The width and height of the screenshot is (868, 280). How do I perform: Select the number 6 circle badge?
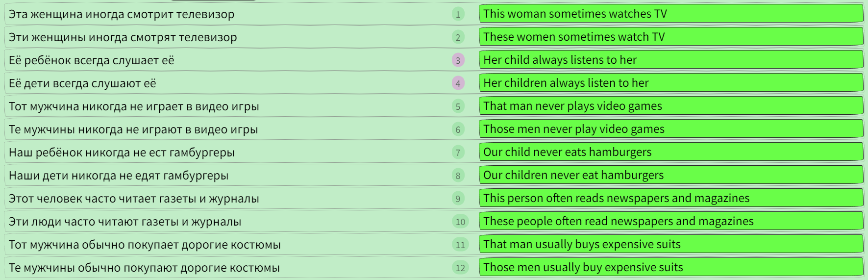458,129
